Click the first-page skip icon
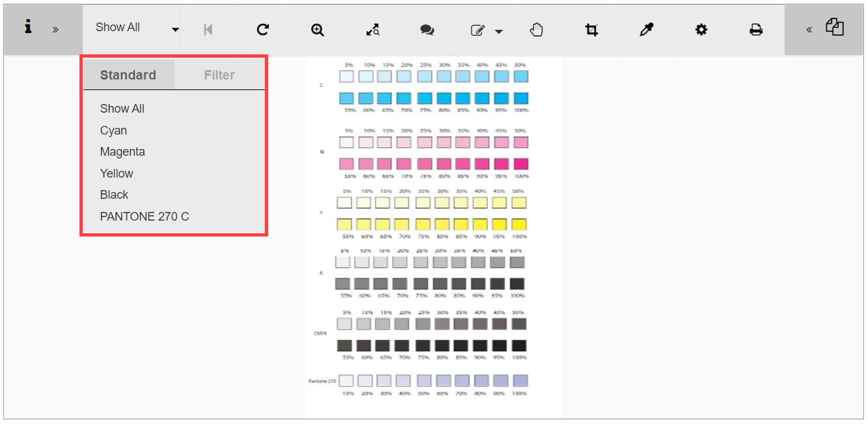Viewport: 868px width, 424px height. coord(208,30)
